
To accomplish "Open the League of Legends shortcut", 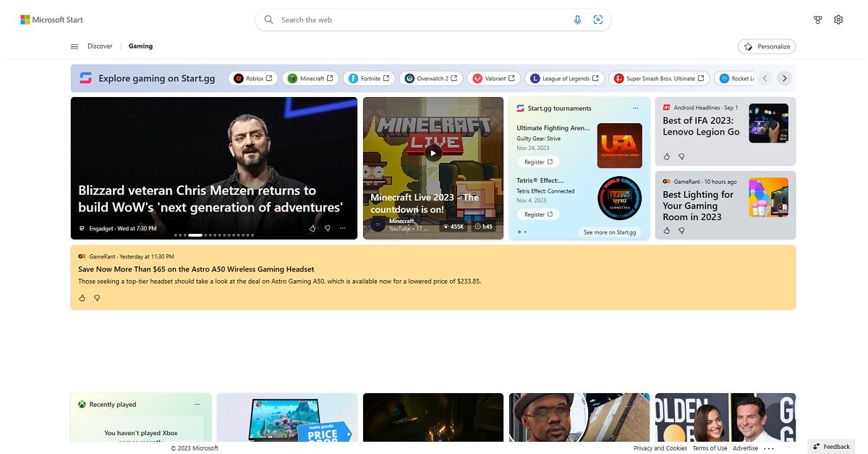I will [564, 78].
